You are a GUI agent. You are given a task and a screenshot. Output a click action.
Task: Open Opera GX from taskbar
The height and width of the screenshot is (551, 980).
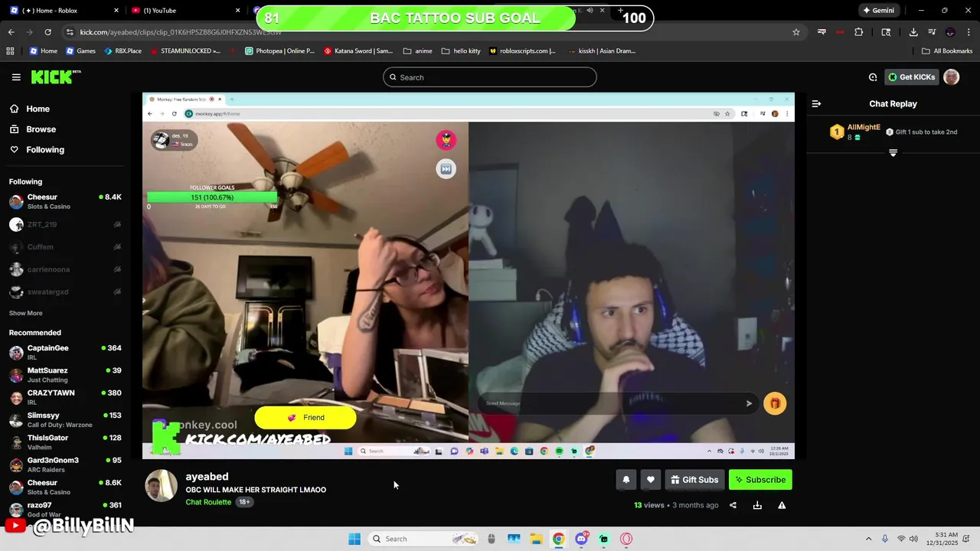click(x=626, y=539)
